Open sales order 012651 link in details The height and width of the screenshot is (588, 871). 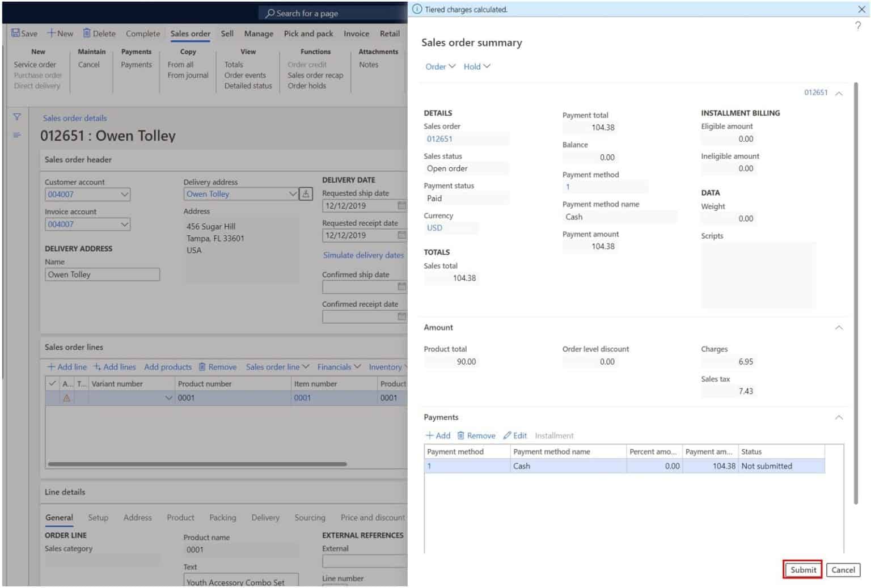coord(439,139)
